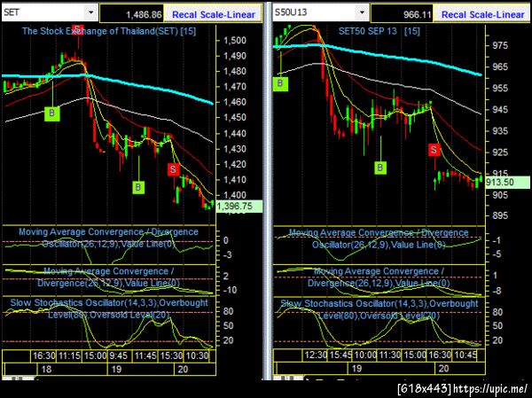
Task: Click the MACD Oscillator label in SET chart
Action: coord(108,238)
